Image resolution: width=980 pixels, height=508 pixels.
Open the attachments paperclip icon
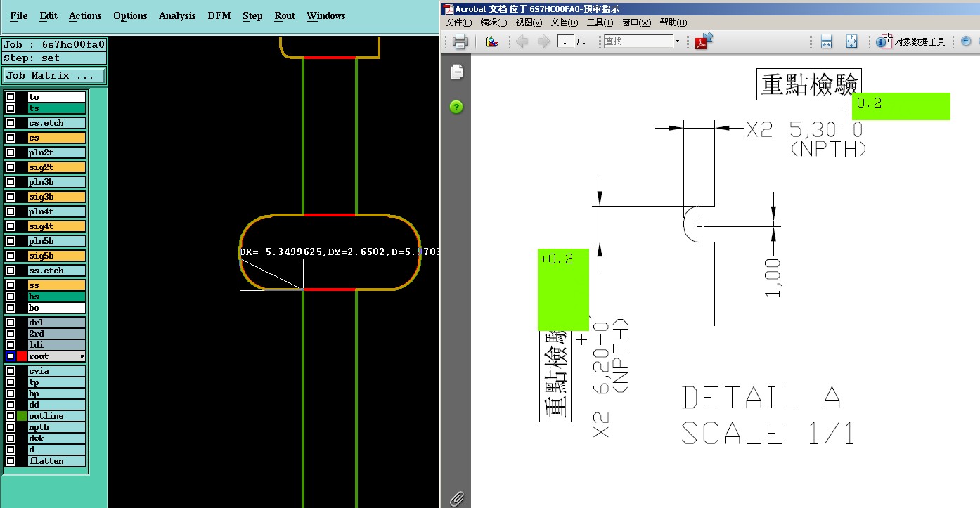point(457,498)
